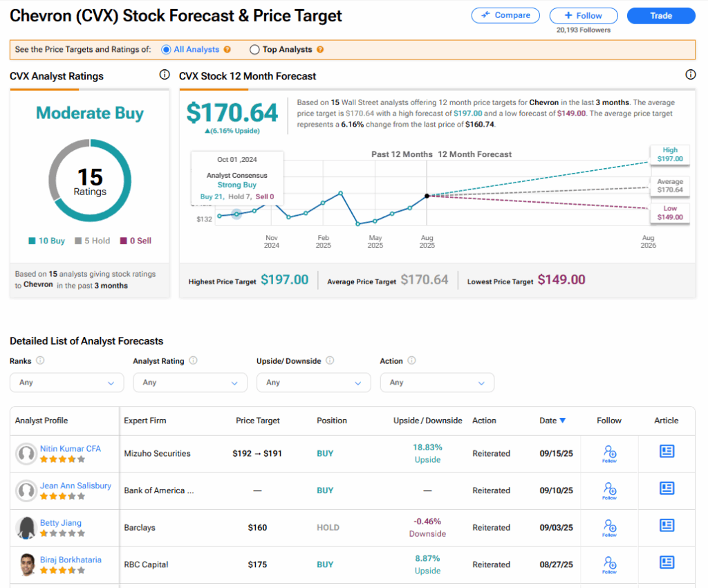Viewport: 708px width, 588px height.
Task: Click the highlighted Oct 2024 chart point
Action: (236, 214)
